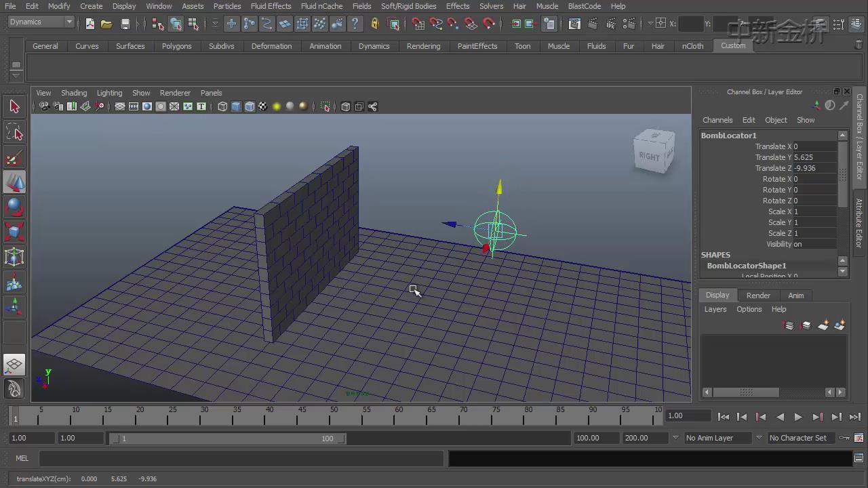The width and height of the screenshot is (868, 488).
Task: Switch to the Render layer tab
Action: (758, 296)
